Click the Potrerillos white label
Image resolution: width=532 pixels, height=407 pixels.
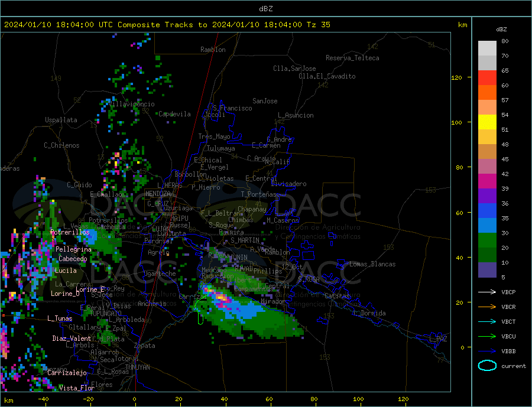coord(70,232)
